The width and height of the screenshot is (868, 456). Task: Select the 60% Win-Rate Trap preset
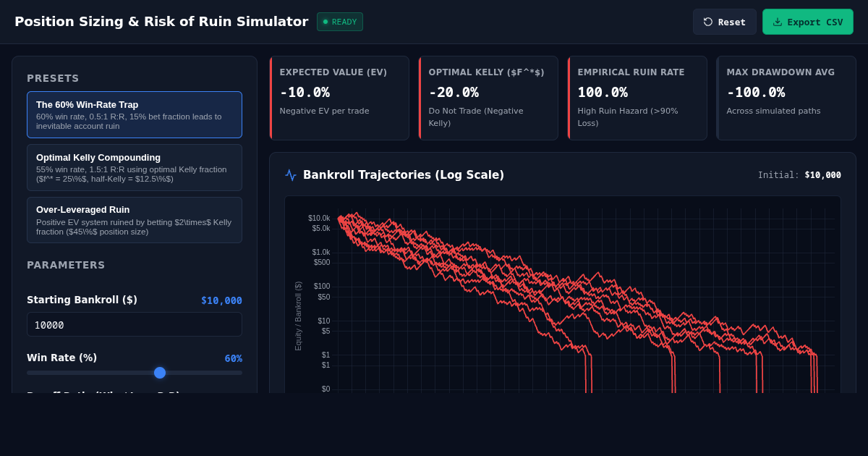(x=135, y=114)
